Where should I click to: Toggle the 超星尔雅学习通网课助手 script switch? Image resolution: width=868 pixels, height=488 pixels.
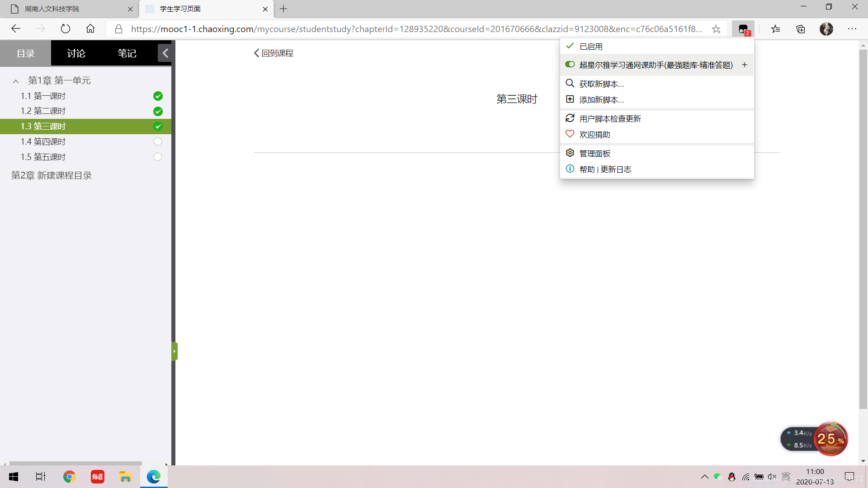point(570,65)
